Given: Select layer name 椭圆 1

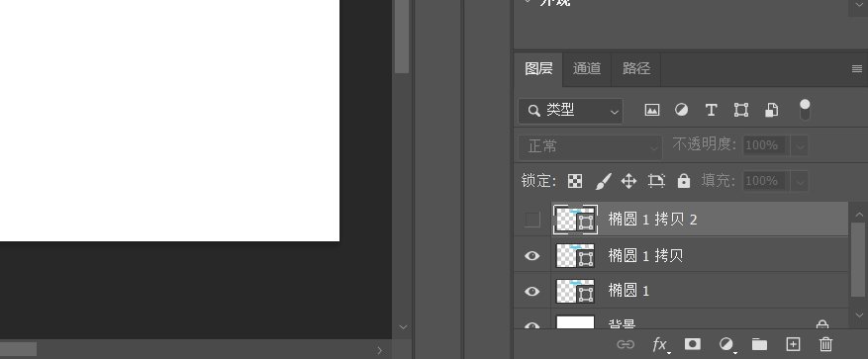Looking at the screenshot, I should click(628, 291).
